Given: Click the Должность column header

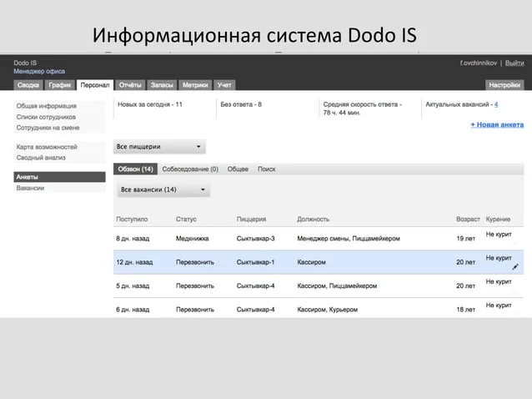Looking at the screenshot, I should click(x=314, y=220).
